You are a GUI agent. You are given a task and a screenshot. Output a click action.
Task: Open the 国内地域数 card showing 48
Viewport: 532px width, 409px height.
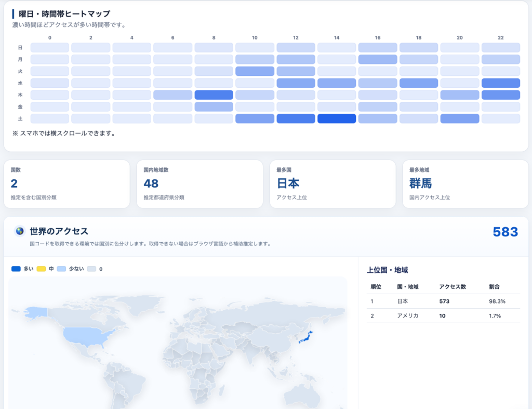click(x=199, y=184)
